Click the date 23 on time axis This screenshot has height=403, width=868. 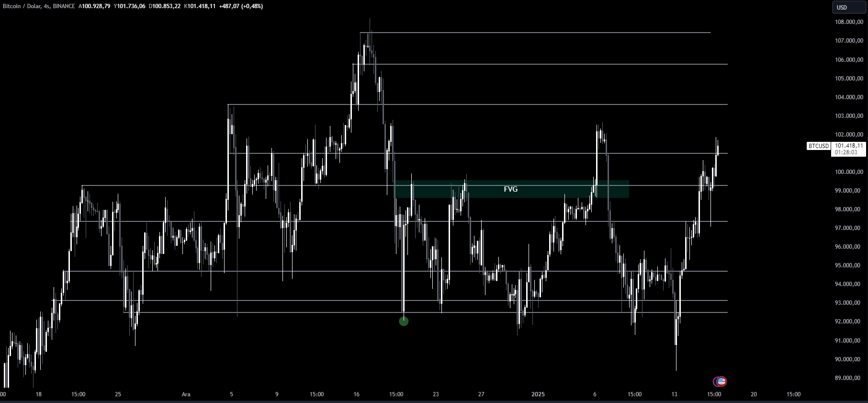point(436,394)
